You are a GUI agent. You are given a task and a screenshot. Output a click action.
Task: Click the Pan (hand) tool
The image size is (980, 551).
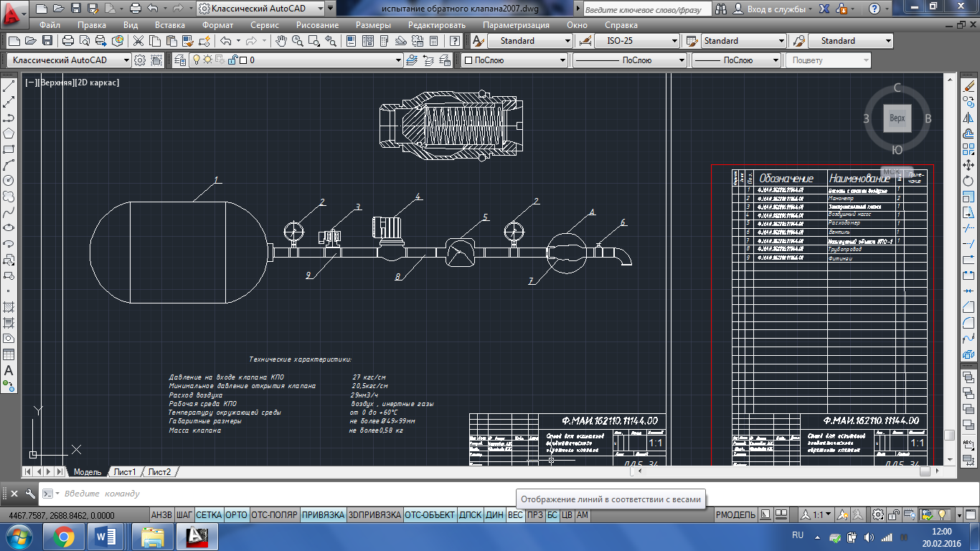[281, 41]
